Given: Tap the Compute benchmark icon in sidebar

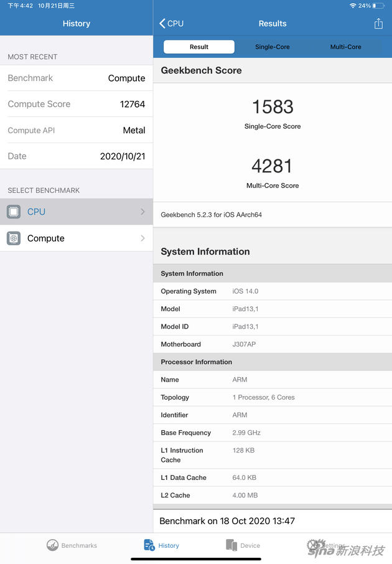Looking at the screenshot, I should (14, 238).
